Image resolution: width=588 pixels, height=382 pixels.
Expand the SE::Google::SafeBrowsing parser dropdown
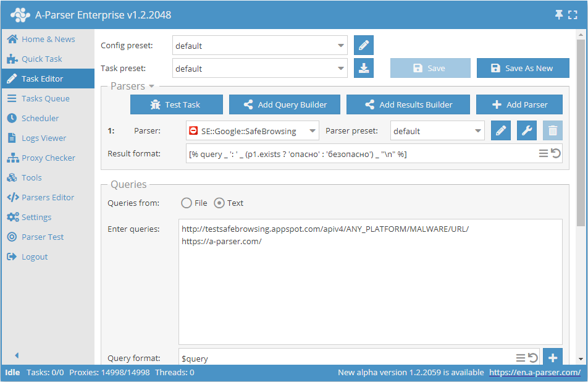click(252, 131)
